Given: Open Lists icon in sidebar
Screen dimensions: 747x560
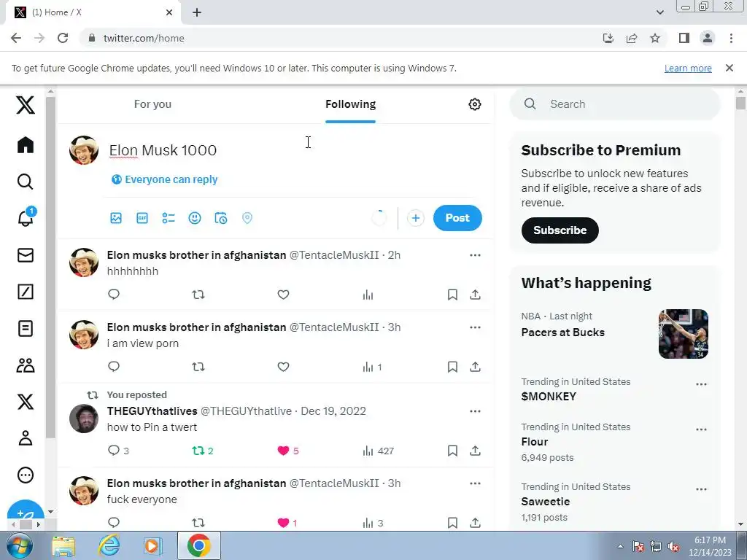Looking at the screenshot, I should (x=26, y=329).
